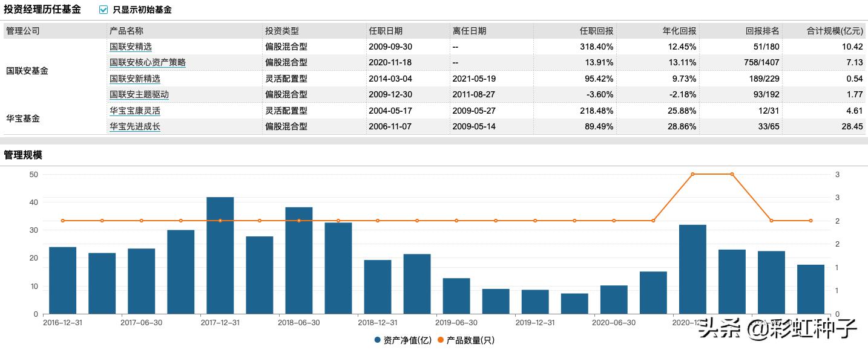Click the 2016-12-31 axis label
The height and width of the screenshot is (350, 868).
pyautogui.click(x=62, y=323)
